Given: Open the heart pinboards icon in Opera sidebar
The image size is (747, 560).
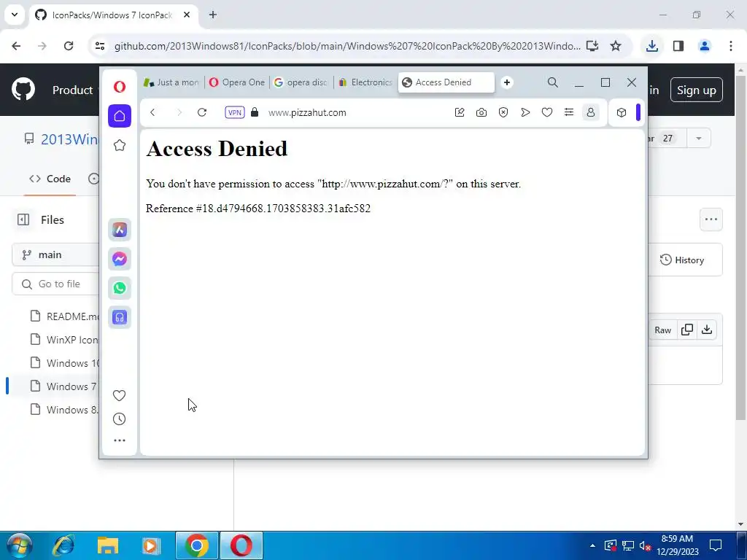Looking at the screenshot, I should coord(120,395).
